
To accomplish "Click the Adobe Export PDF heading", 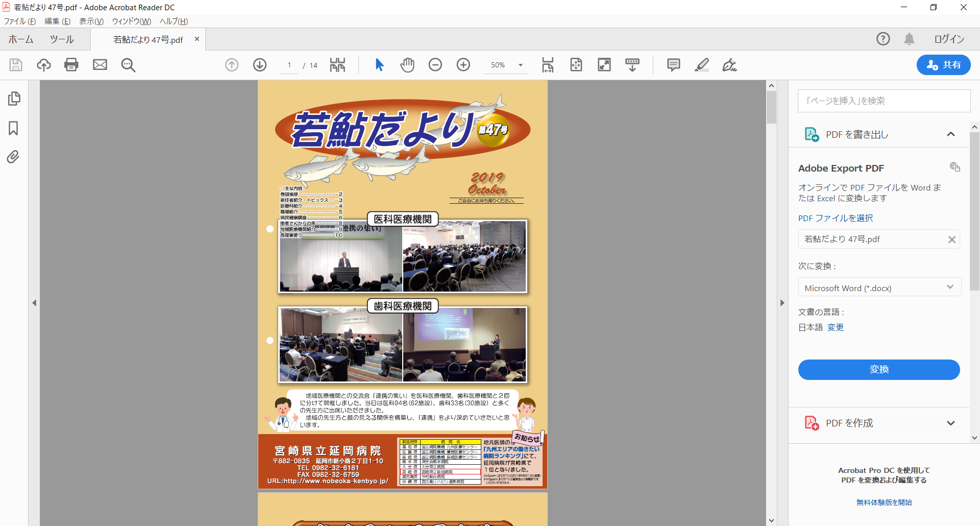I will [841, 168].
